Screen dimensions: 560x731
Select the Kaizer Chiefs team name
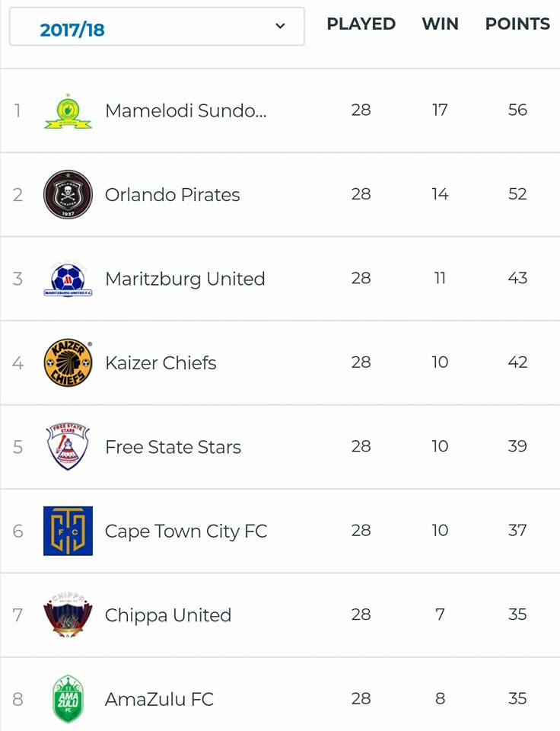pyautogui.click(x=161, y=362)
